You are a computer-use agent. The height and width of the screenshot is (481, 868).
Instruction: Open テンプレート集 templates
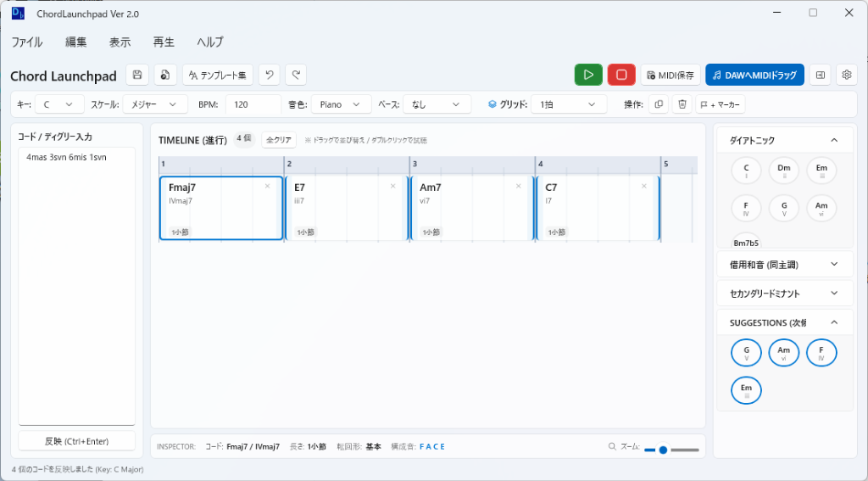click(218, 75)
